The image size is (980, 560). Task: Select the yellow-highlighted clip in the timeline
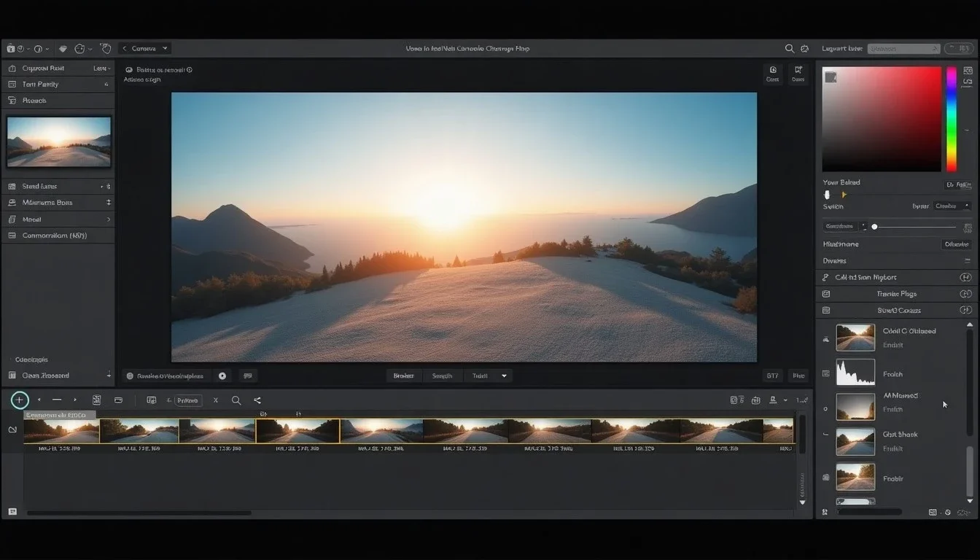297,430
